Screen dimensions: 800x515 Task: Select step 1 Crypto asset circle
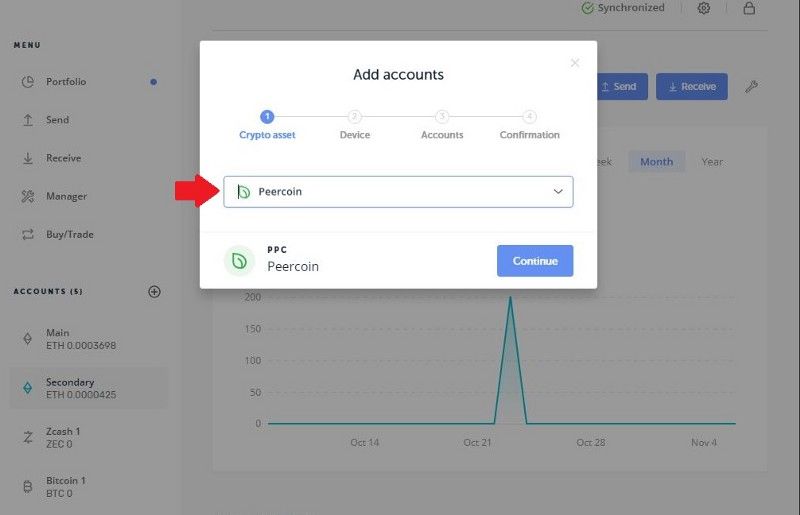coord(267,116)
